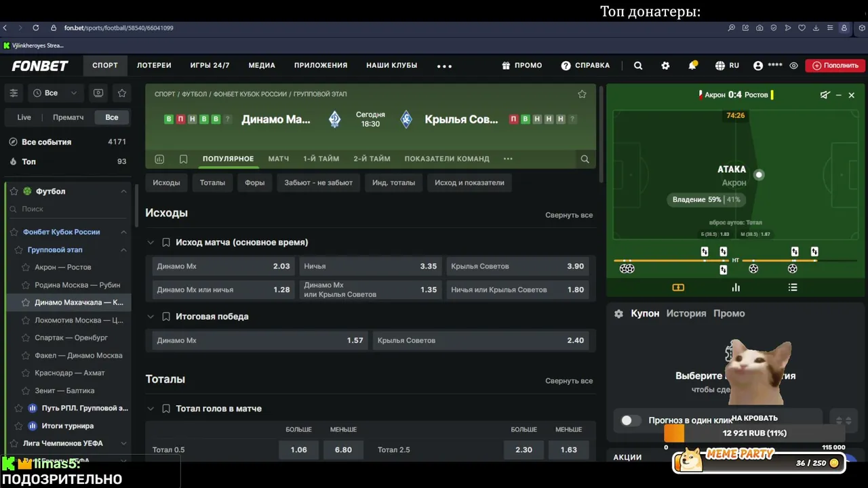Reload the page in browser toolbar

click(35, 28)
